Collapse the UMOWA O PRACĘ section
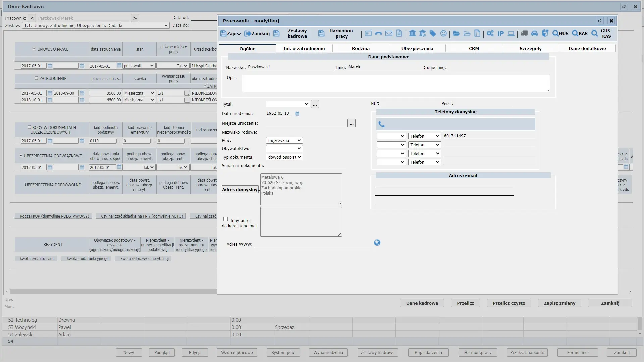The width and height of the screenshot is (644, 362). [x=34, y=49]
